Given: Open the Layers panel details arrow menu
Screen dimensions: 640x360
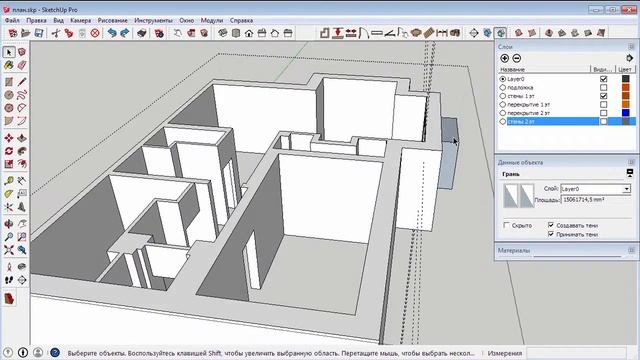Looking at the screenshot, I should pos(629,58).
